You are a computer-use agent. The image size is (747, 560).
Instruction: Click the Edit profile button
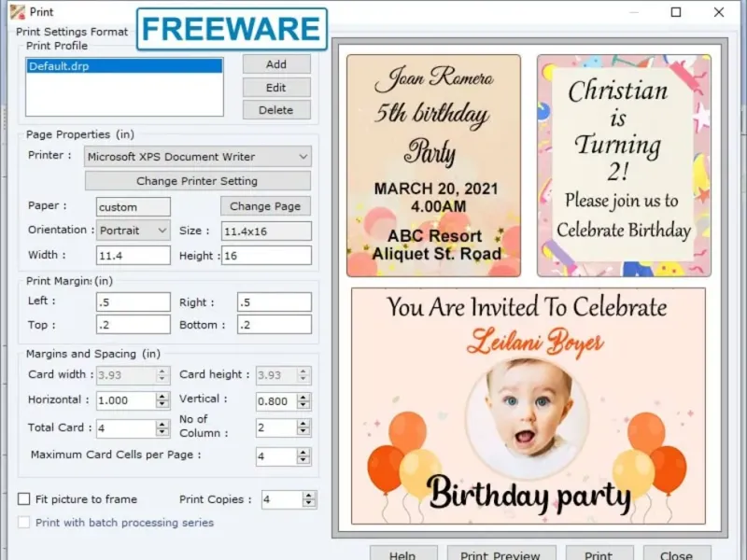276,88
